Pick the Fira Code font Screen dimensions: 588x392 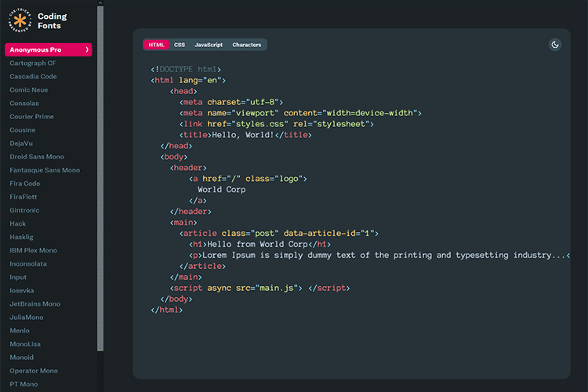coord(25,183)
